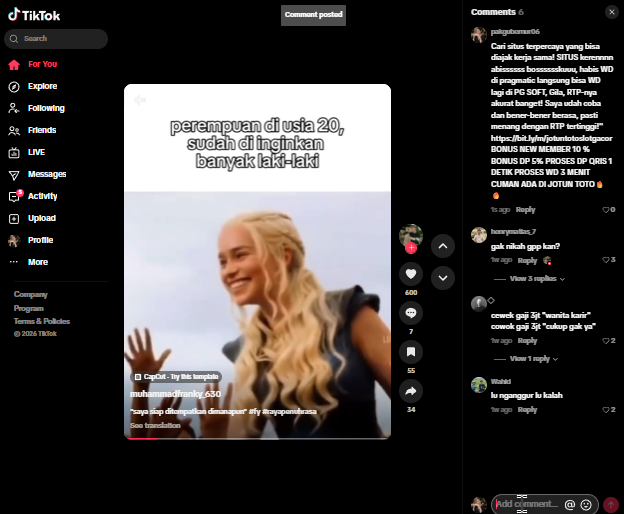Expand View 3 replies
The height and width of the screenshot is (514, 624).
click(537, 278)
